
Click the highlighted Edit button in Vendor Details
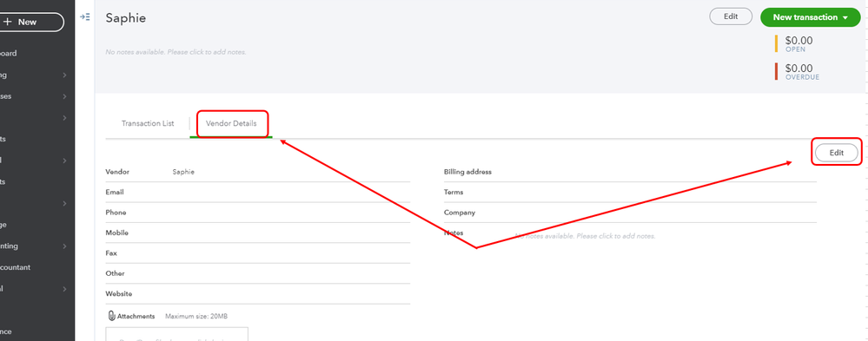tap(837, 153)
